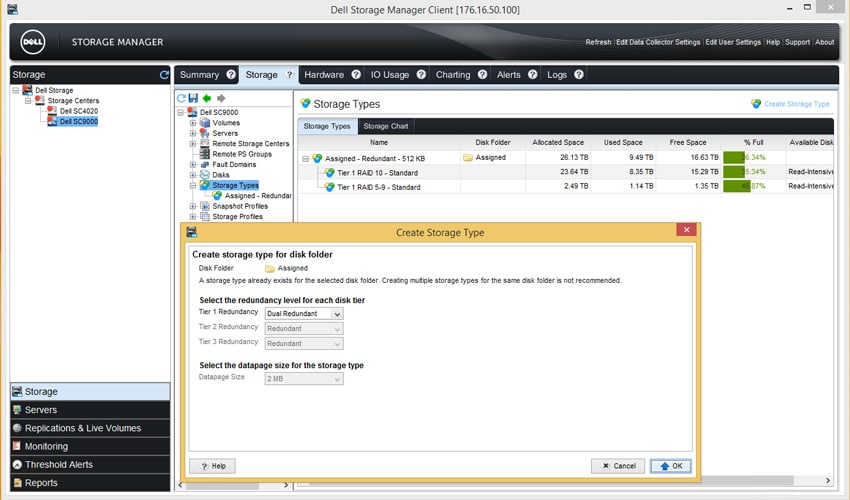Click the Create Storage Type link icon
Image resolution: width=850 pixels, height=500 pixels.
[756, 104]
